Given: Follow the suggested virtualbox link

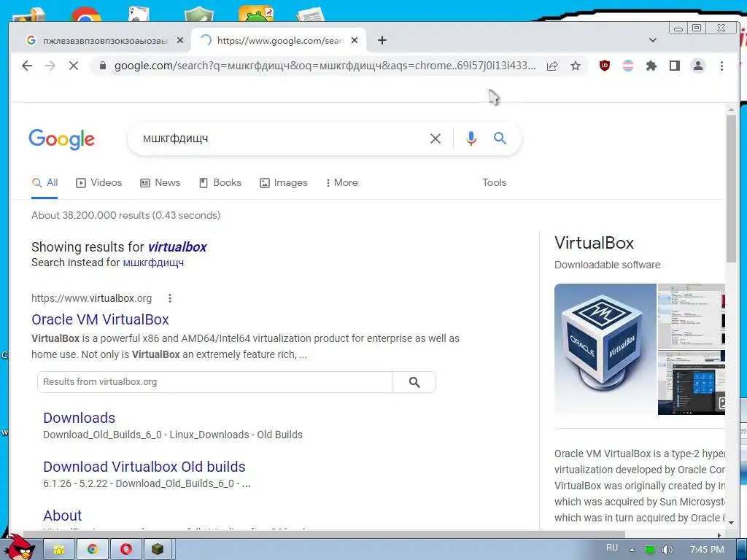Looking at the screenshot, I should [x=177, y=247].
